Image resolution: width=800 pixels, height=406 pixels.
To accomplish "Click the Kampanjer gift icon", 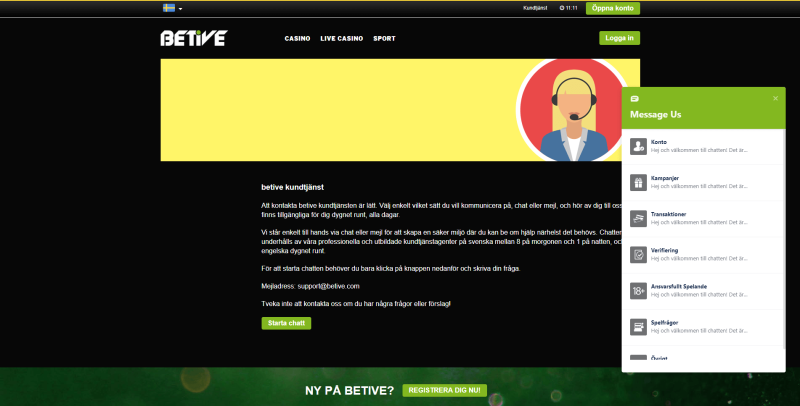I will 638,183.
